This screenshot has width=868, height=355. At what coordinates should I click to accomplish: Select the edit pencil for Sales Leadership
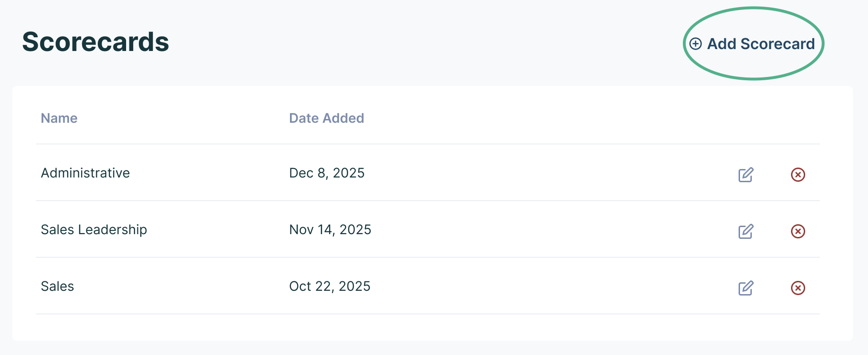click(x=746, y=231)
